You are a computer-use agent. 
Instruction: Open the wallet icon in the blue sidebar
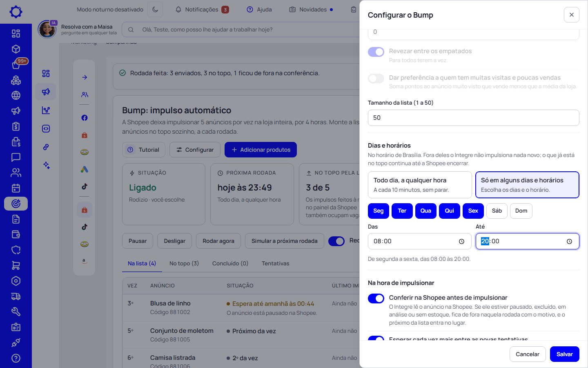coord(16,234)
